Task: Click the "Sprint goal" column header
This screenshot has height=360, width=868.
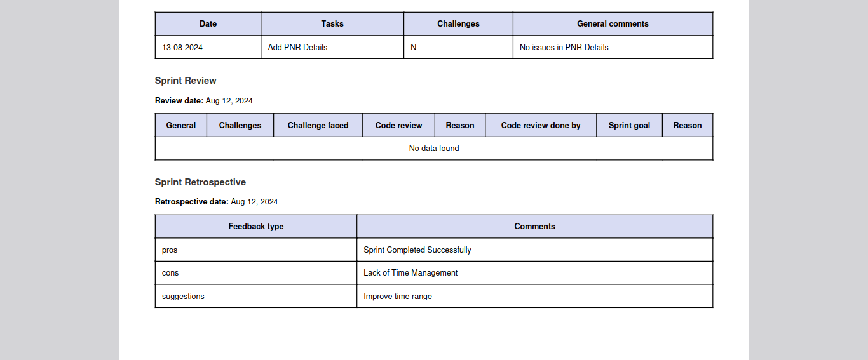Action: coord(629,126)
